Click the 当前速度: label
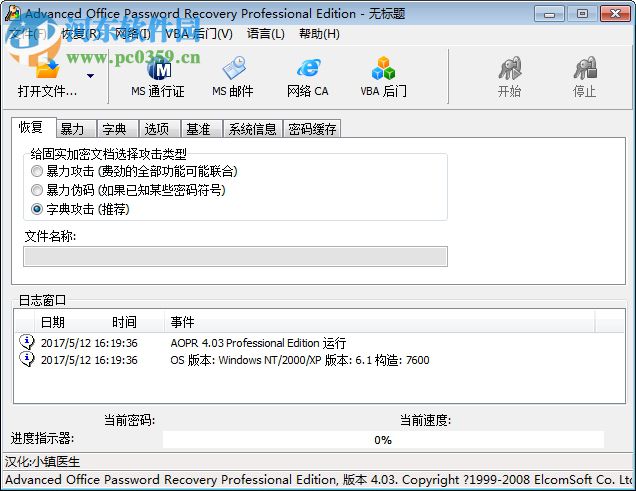 pos(425,420)
